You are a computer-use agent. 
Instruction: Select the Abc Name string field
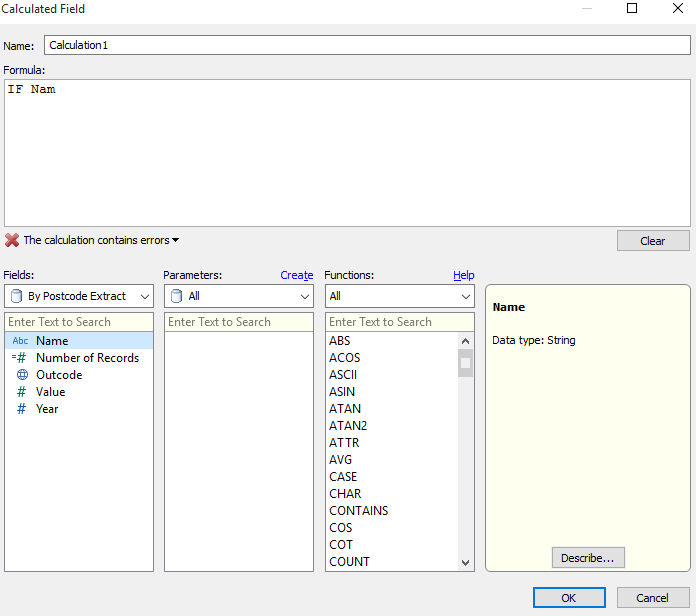[52, 341]
